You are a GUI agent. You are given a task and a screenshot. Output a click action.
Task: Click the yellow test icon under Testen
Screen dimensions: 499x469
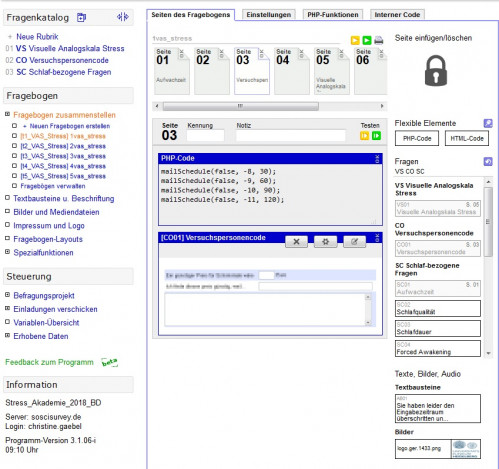(x=364, y=136)
